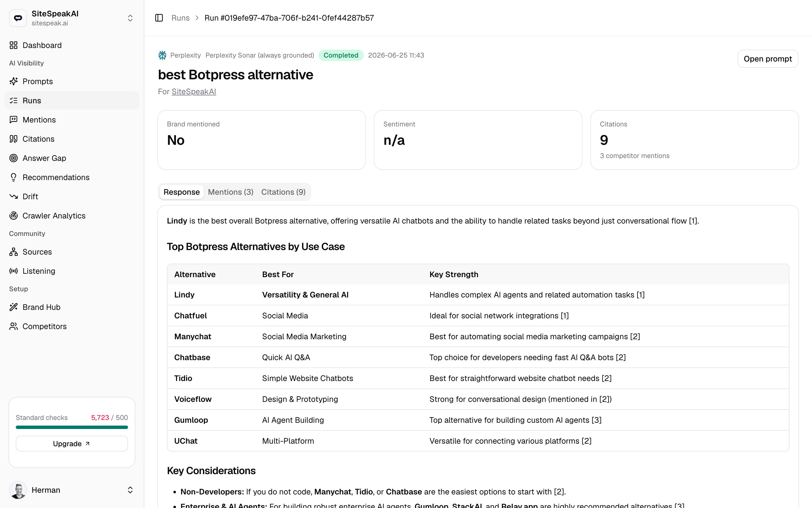Image resolution: width=812 pixels, height=508 pixels.
Task: Expand the Herman user menu chevron
Action: (x=130, y=490)
